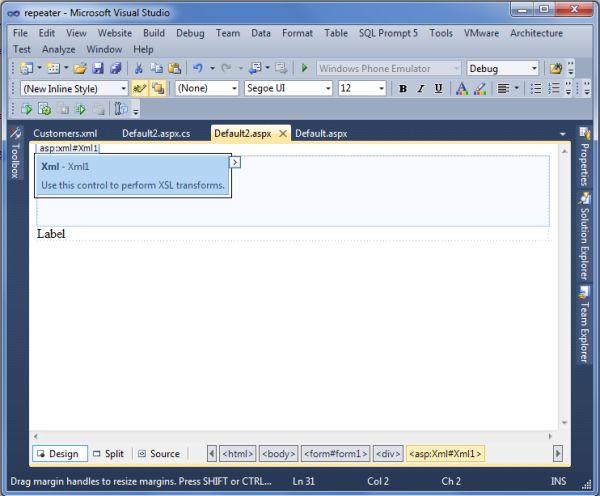The height and width of the screenshot is (496, 600).
Task: Click the right arrow of tag navigator
Action: [x=558, y=454]
